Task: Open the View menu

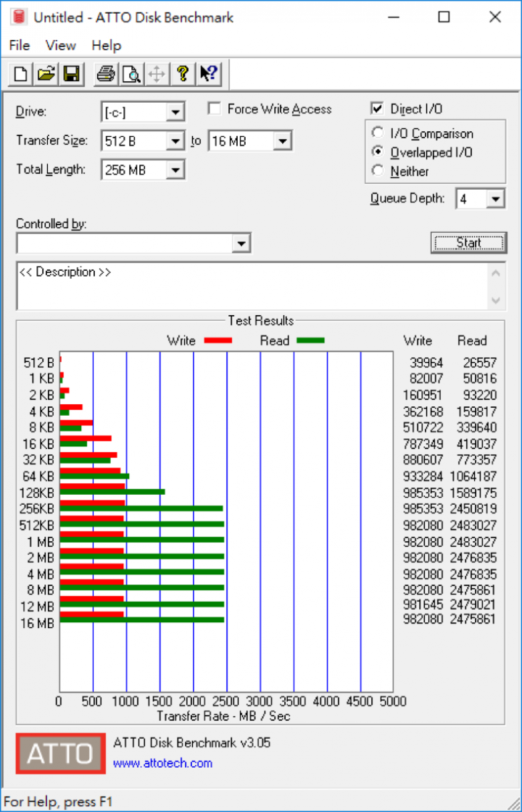Action: 61,45
